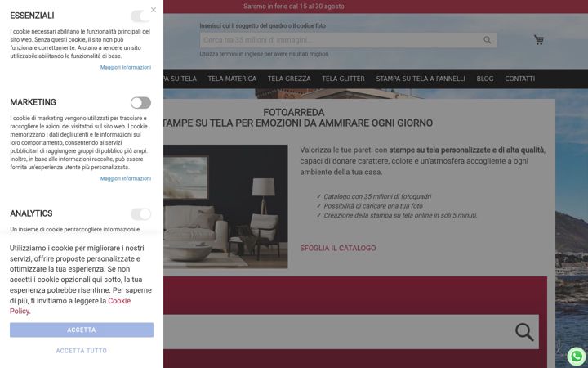Click 'Possibilità di caricare una tua foto' text
The image size is (588, 368).
click(373, 206)
